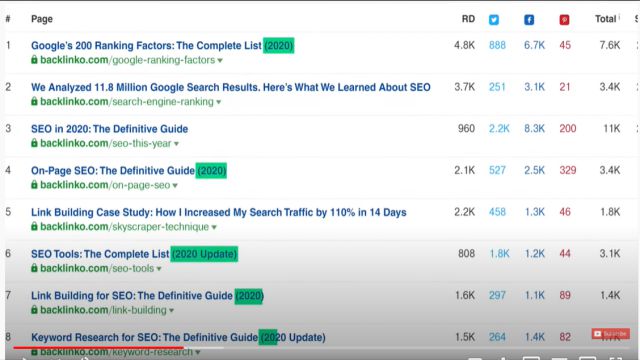Click the Facebook column header icon
This screenshot has height=360, width=640.
529,20
